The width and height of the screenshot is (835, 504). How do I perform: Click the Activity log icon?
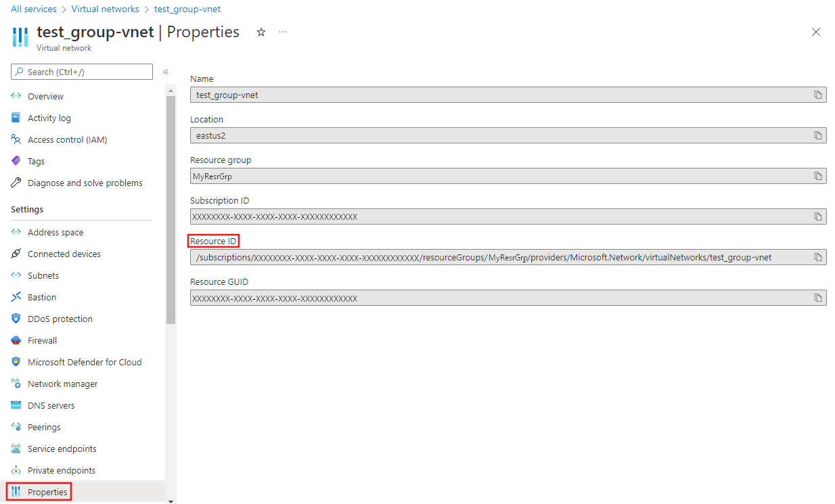pyautogui.click(x=16, y=118)
